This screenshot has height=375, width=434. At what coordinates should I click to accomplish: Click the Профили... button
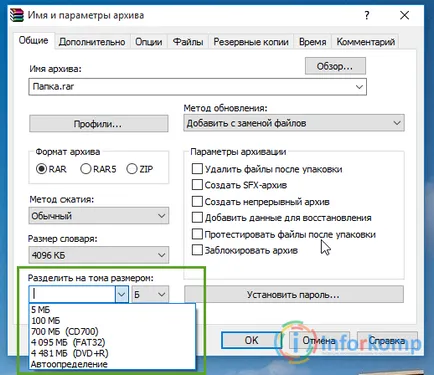(x=99, y=124)
